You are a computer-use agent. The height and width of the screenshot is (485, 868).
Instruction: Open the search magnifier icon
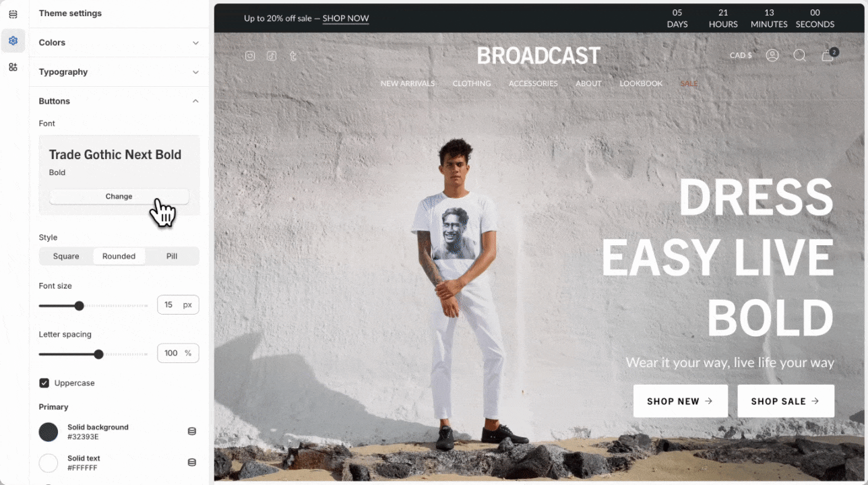click(x=800, y=55)
